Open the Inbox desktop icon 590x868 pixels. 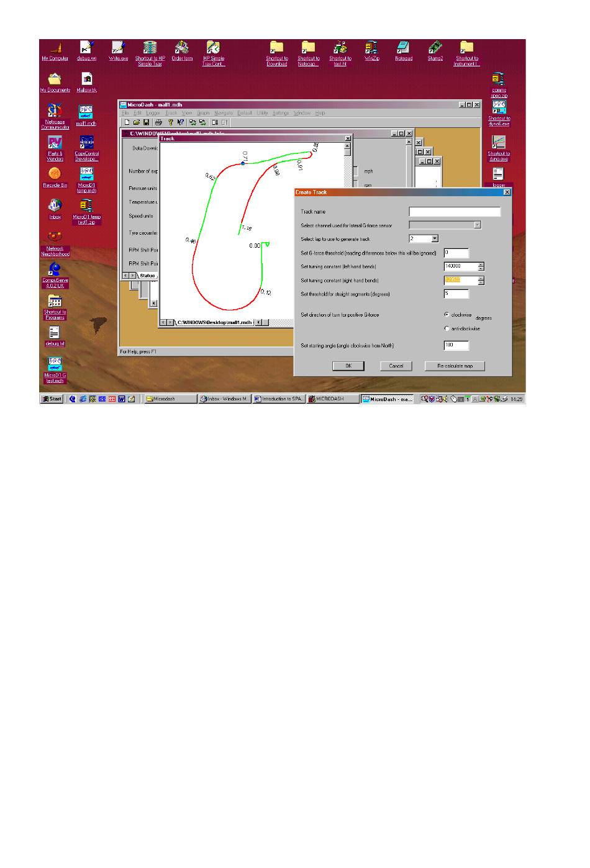click(x=55, y=209)
